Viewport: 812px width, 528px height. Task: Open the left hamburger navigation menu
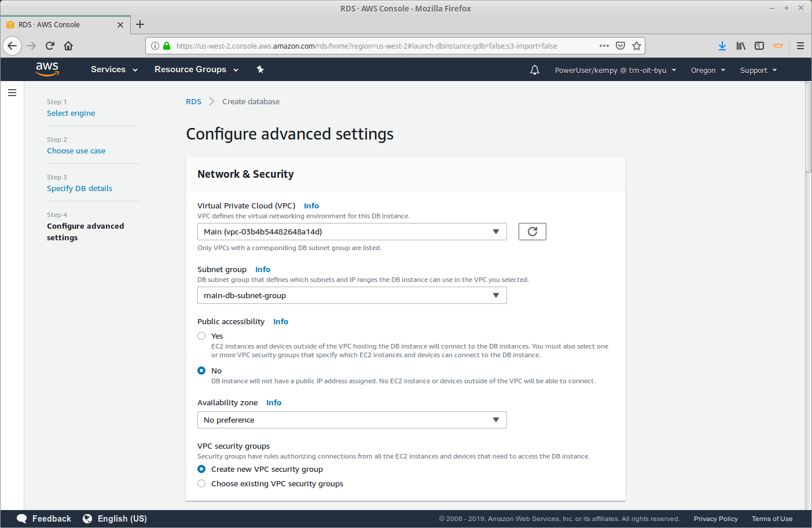pyautogui.click(x=12, y=93)
